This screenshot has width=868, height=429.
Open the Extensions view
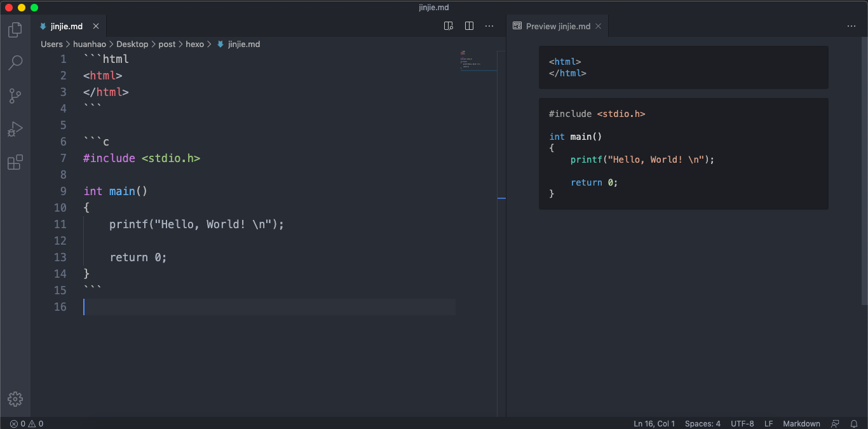[15, 163]
